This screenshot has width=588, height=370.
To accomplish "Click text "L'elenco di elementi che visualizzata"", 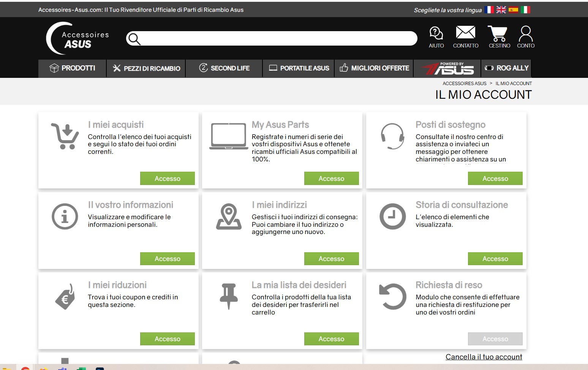I will [x=452, y=221].
